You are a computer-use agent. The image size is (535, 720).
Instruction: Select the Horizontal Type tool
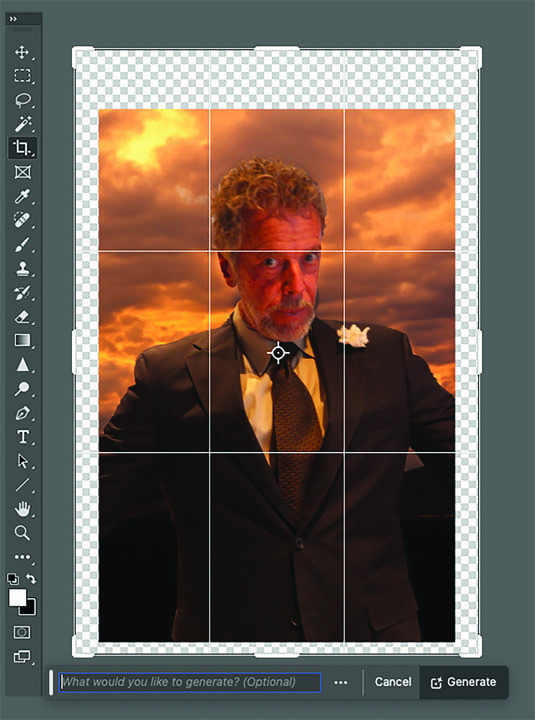pos(23,437)
